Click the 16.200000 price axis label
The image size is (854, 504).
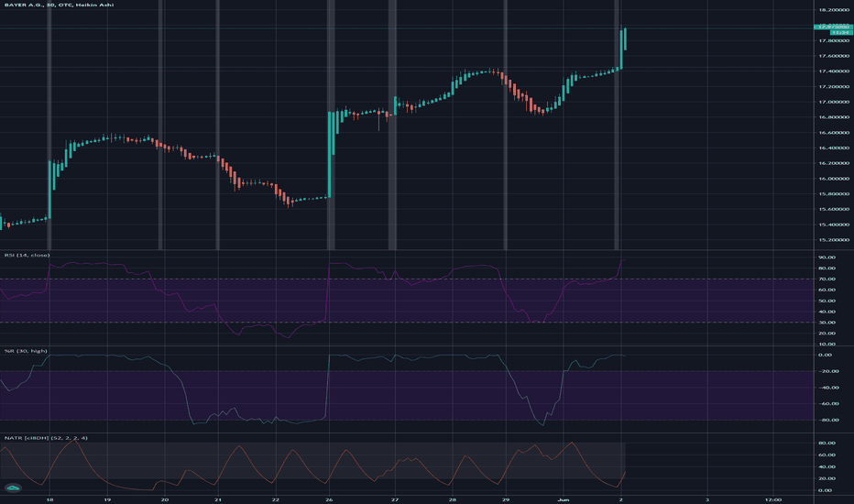pos(834,163)
